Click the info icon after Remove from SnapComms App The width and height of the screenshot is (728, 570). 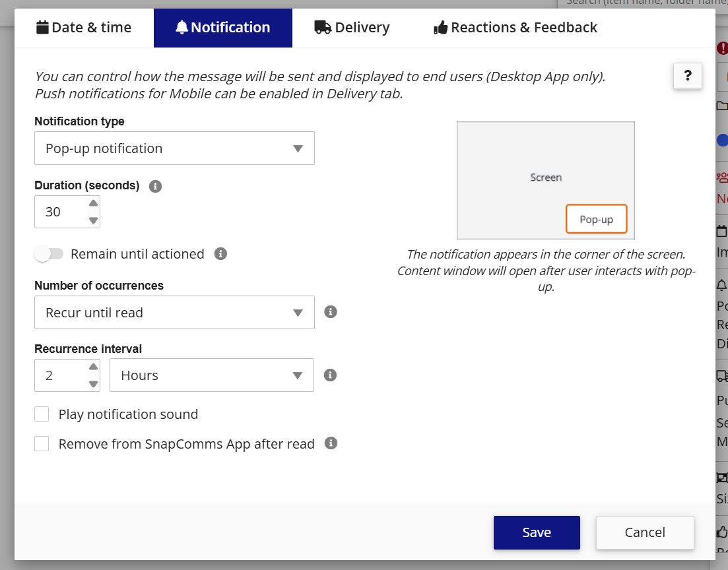[x=330, y=443]
